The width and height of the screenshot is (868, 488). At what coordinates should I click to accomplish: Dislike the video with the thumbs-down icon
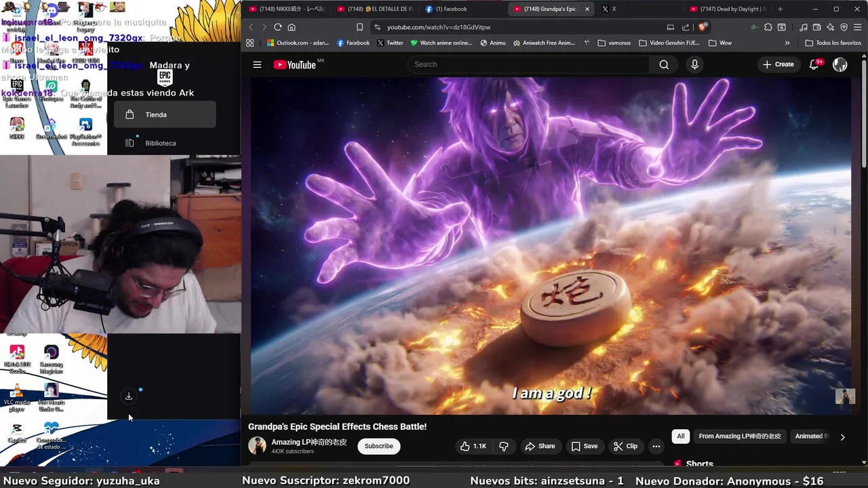(504, 446)
